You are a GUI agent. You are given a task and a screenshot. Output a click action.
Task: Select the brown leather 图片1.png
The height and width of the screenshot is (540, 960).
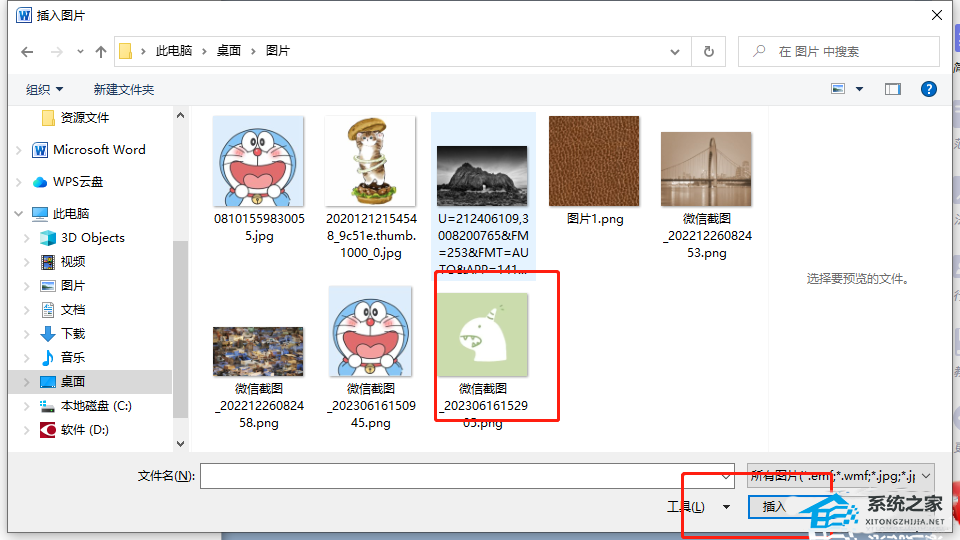594,162
